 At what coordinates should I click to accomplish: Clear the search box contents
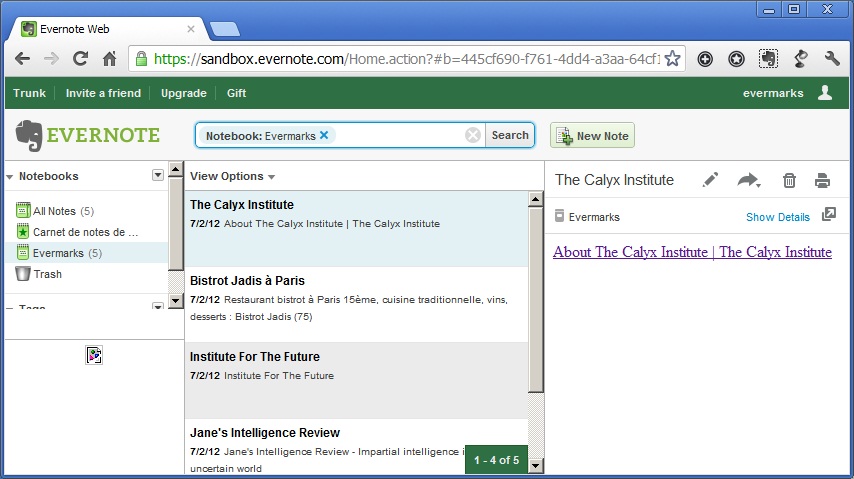(x=473, y=135)
